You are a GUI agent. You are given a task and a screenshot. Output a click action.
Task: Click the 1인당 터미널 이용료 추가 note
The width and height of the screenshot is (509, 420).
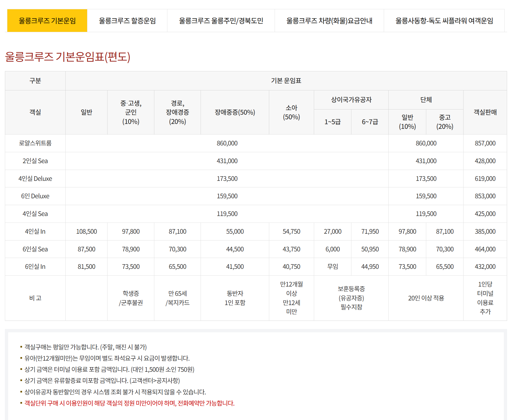(485, 298)
